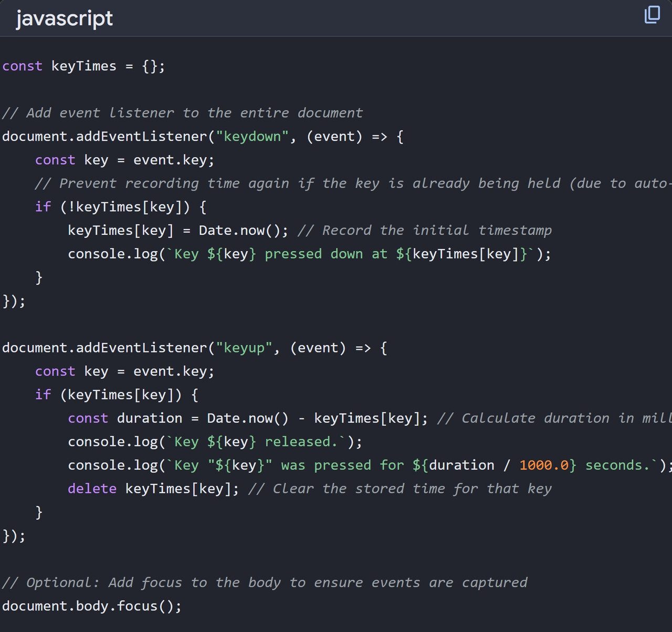Click the "keydown" string in addEventListener
The image size is (672, 632).
pyautogui.click(x=253, y=137)
